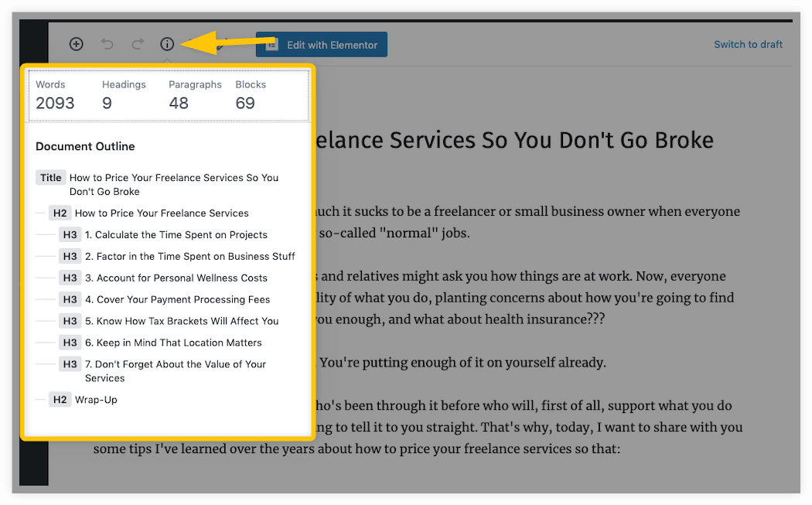Click the Switch to draft link

click(748, 45)
